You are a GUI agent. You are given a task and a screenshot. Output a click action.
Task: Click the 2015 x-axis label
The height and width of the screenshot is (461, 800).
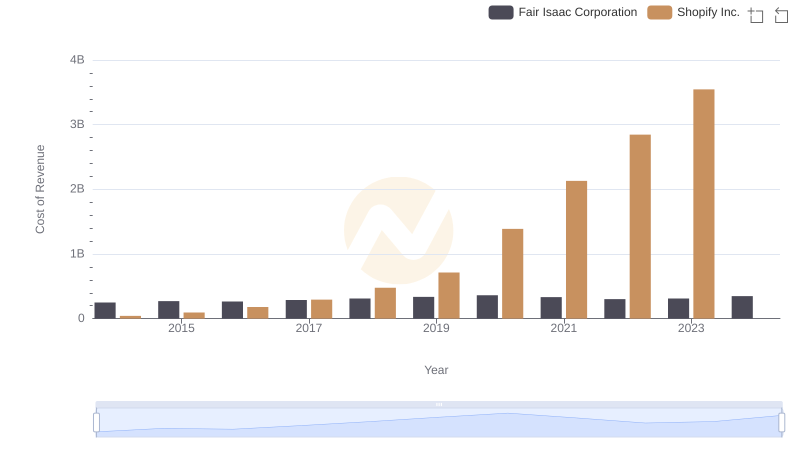click(x=181, y=328)
